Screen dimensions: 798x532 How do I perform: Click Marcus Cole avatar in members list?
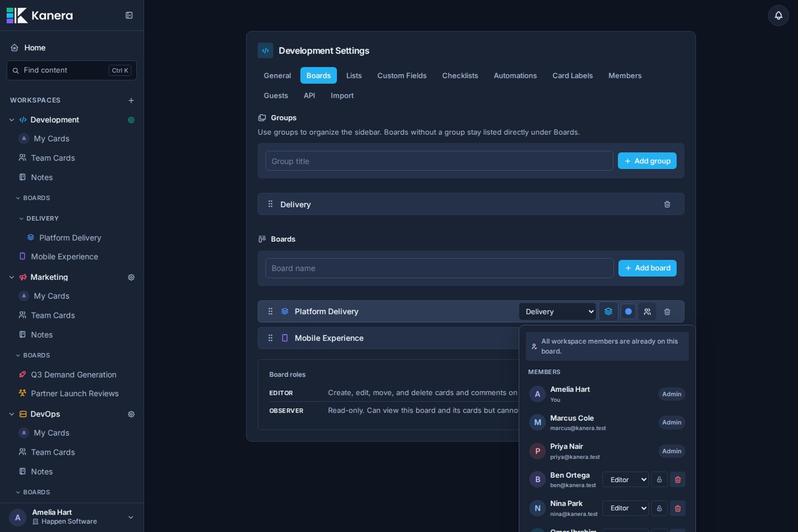click(537, 422)
